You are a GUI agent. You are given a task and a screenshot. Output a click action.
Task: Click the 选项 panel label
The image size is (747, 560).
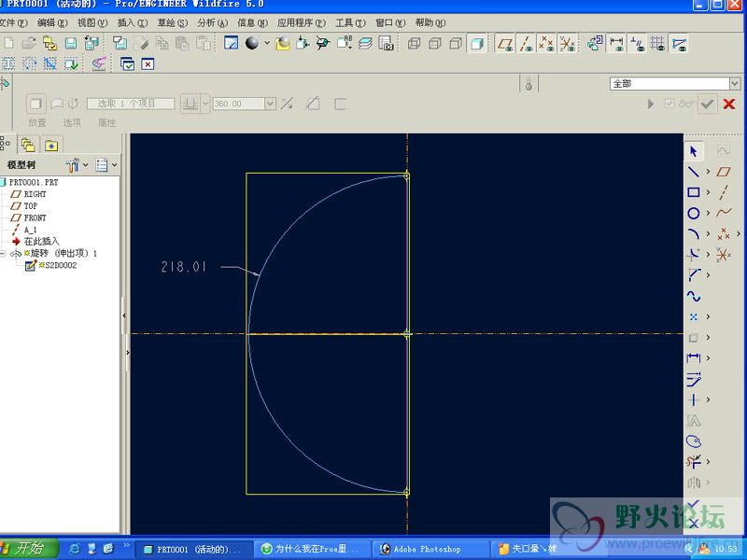point(72,122)
